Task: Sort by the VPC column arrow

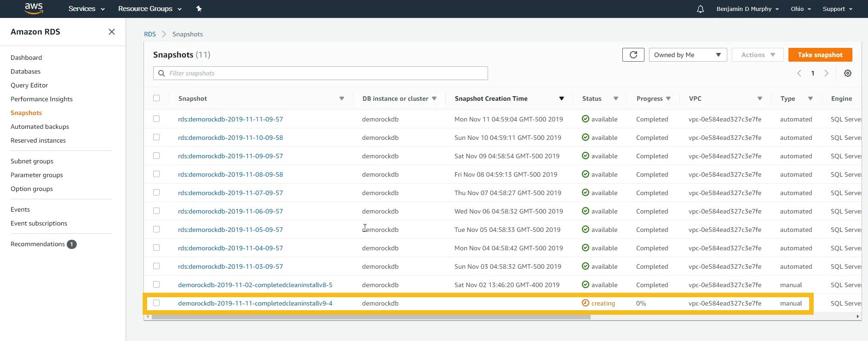Action: [x=760, y=98]
